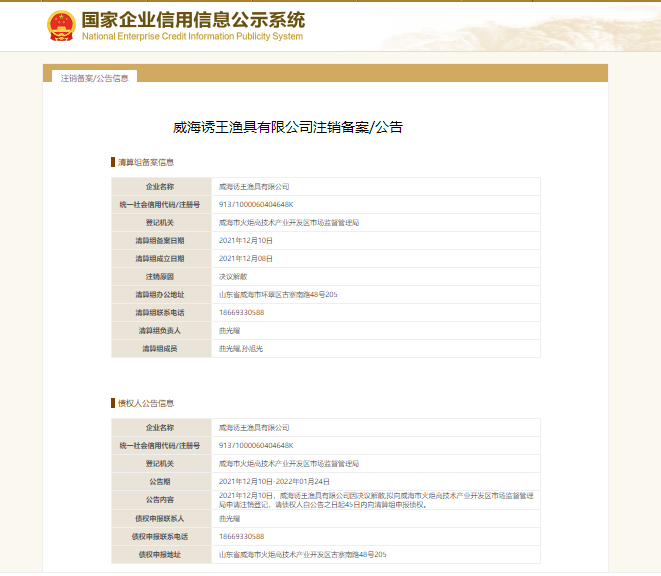Click the 威海诱王渔具有限公司注销备案/公告 page heading
The height and width of the screenshot is (576, 661).
click(x=288, y=127)
